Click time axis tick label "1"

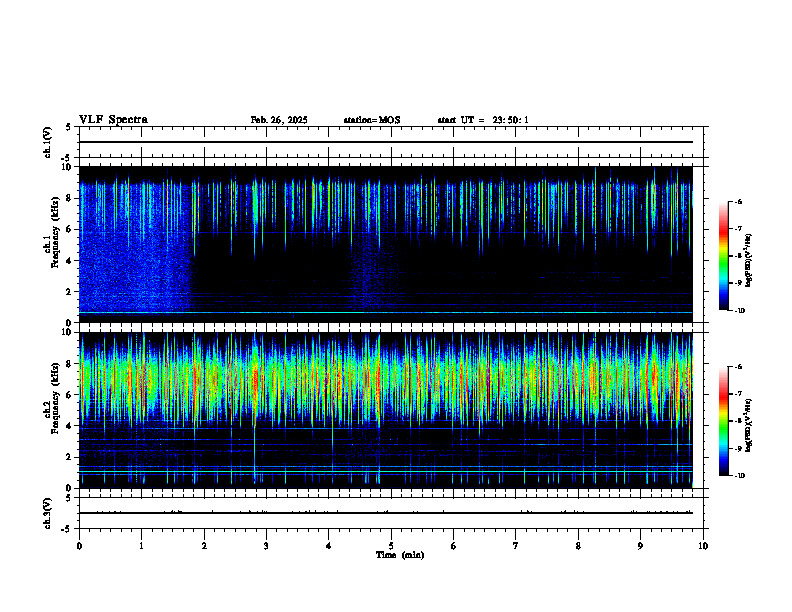(141, 546)
